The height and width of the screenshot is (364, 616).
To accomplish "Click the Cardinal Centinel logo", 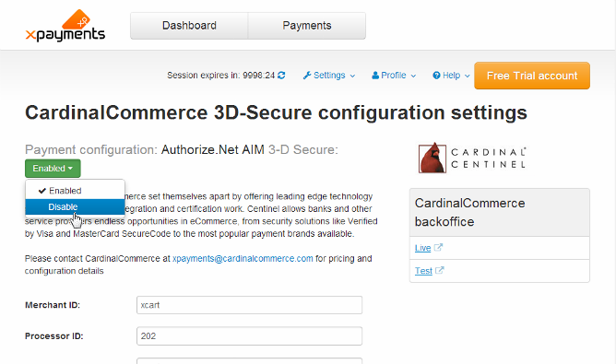I will 472,158.
